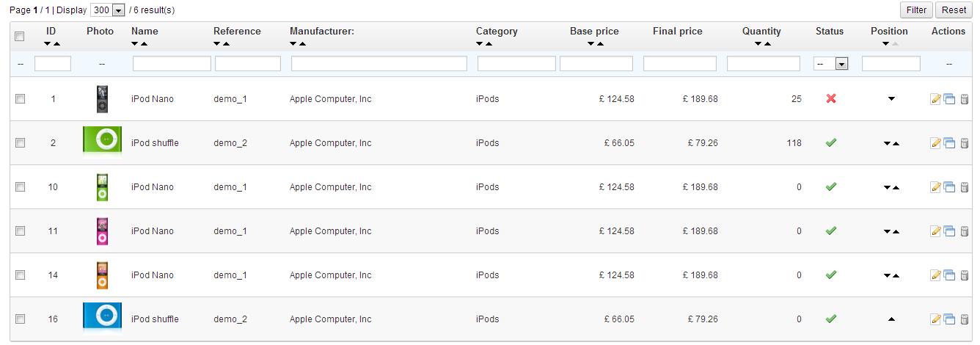Click the blue iPod shuffle thumbnail
This screenshot has width=980, height=345.
102,316
